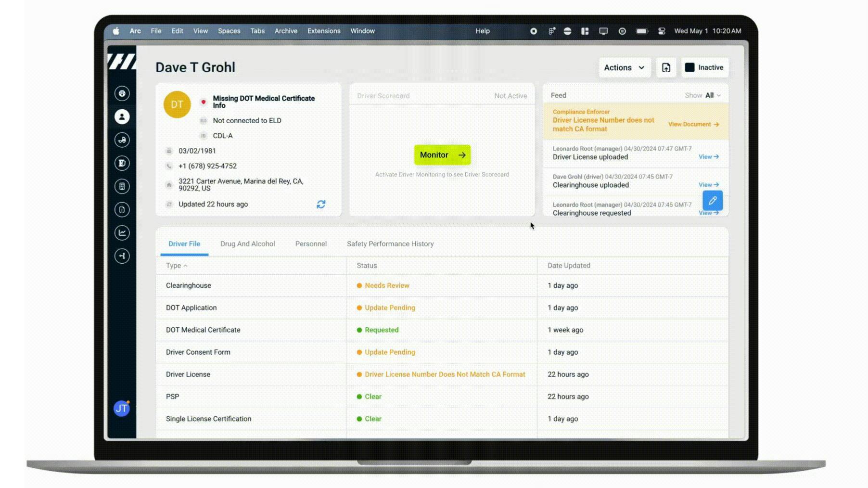Open the fuel pump icon in sidebar
The width and height of the screenshot is (868, 488).
tap(122, 163)
